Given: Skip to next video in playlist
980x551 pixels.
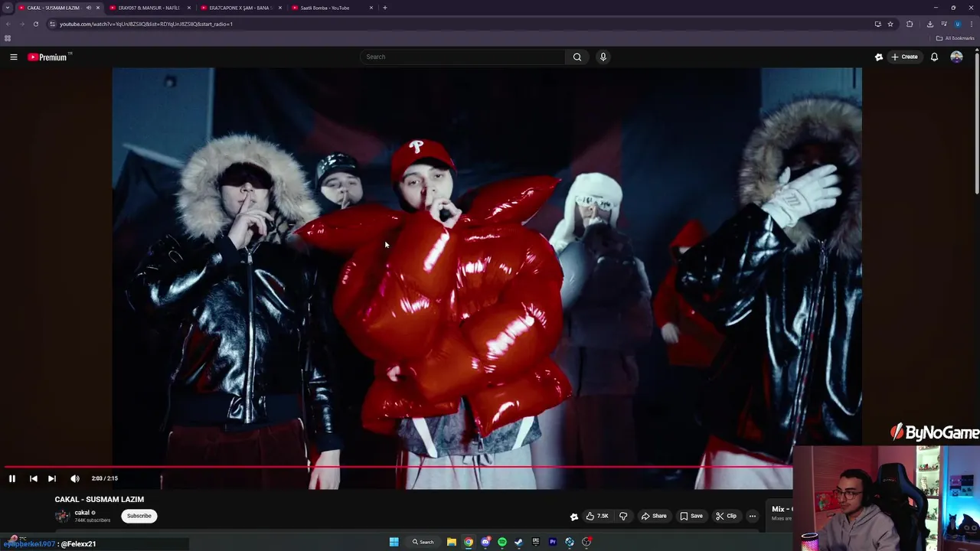Looking at the screenshot, I should [x=51, y=478].
